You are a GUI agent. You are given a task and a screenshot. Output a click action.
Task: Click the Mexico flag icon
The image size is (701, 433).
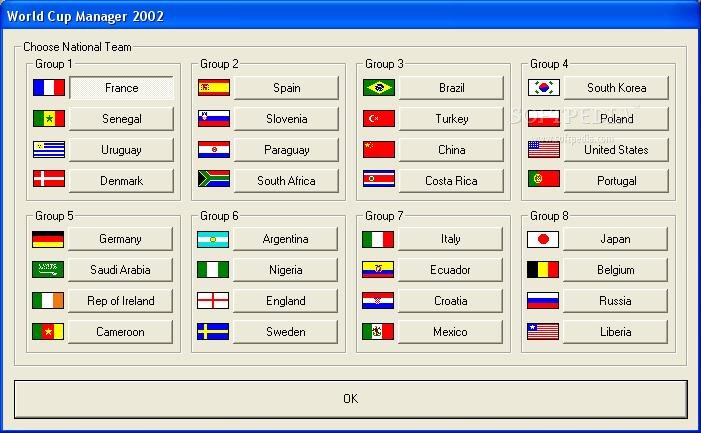(x=378, y=332)
